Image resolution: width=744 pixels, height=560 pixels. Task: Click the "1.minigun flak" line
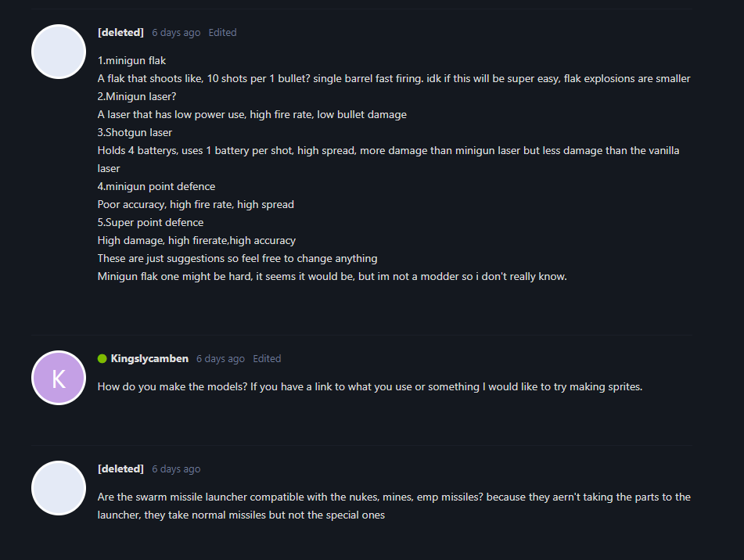click(131, 60)
